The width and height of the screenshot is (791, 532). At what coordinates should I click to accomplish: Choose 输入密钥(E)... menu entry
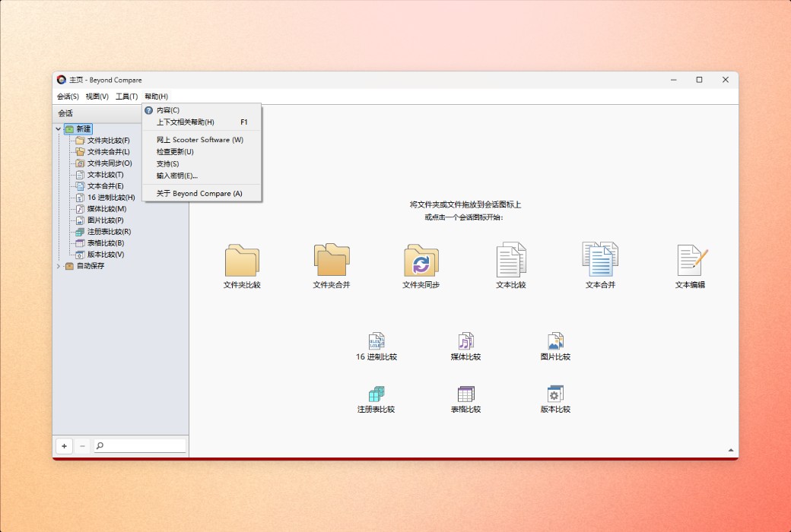point(202,176)
